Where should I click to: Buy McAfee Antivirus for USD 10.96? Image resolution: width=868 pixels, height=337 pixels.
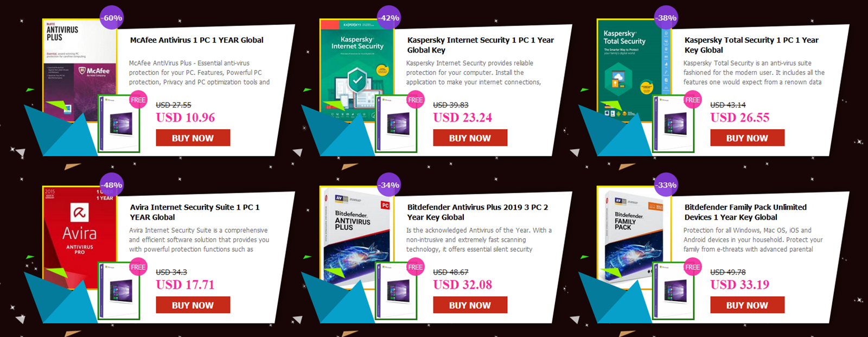pyautogui.click(x=193, y=138)
